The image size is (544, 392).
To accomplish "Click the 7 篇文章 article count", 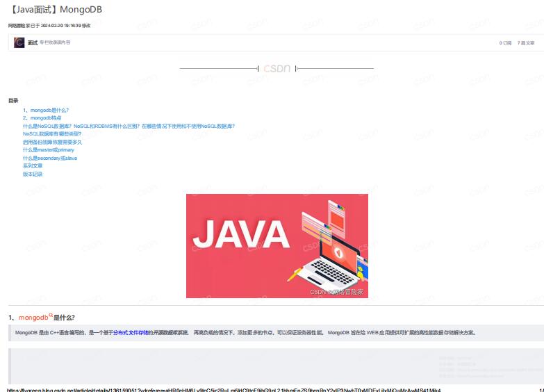I will (x=526, y=43).
